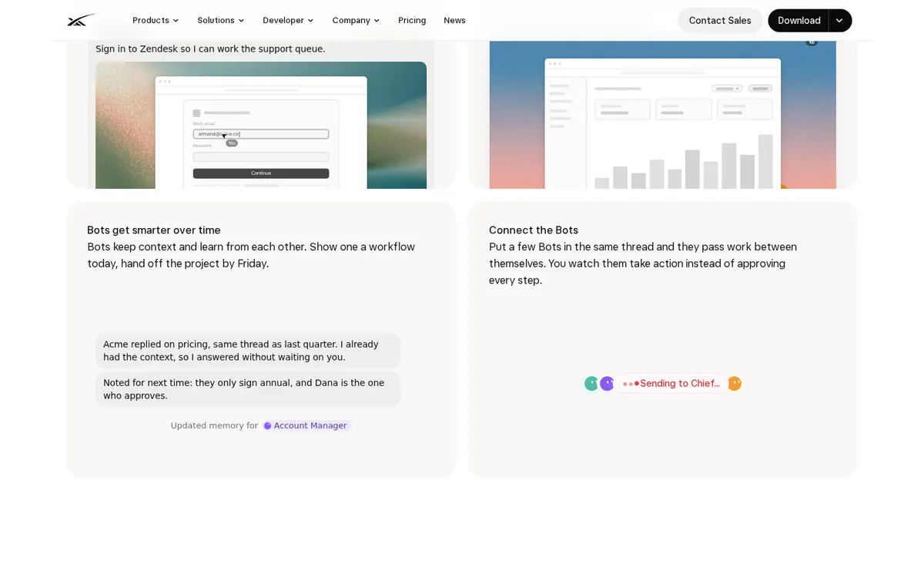924x578 pixels.
Task: Click the 'Sign in to Zendesk' prompt text
Action: 210,49
